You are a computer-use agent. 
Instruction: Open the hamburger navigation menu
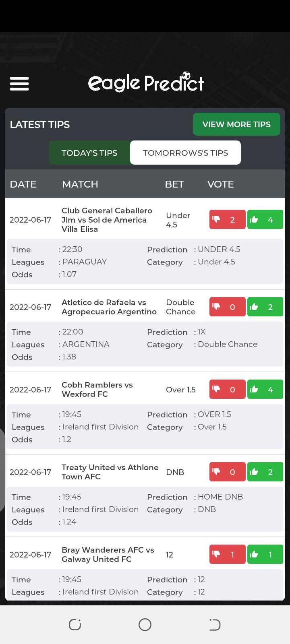[x=19, y=84]
